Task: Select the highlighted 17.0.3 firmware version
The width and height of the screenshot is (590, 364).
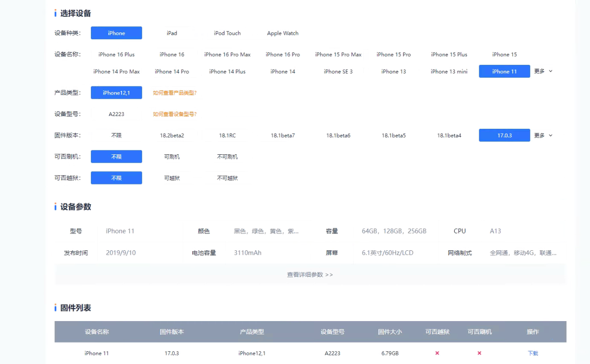Action: tap(505, 135)
